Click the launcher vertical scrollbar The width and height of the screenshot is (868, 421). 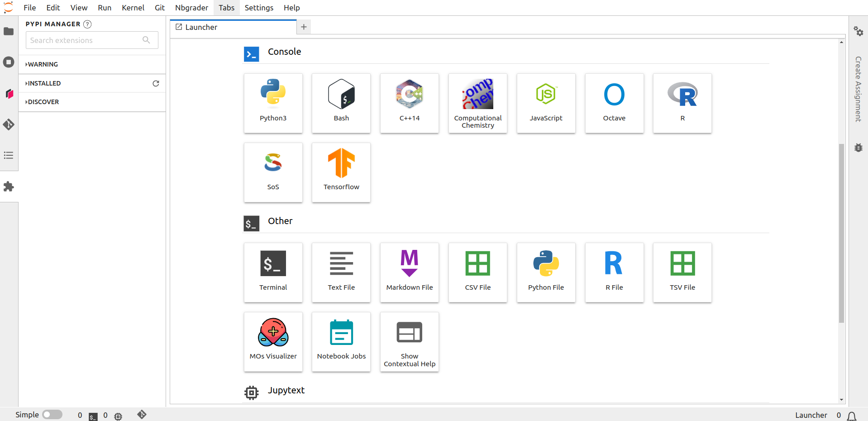click(841, 233)
